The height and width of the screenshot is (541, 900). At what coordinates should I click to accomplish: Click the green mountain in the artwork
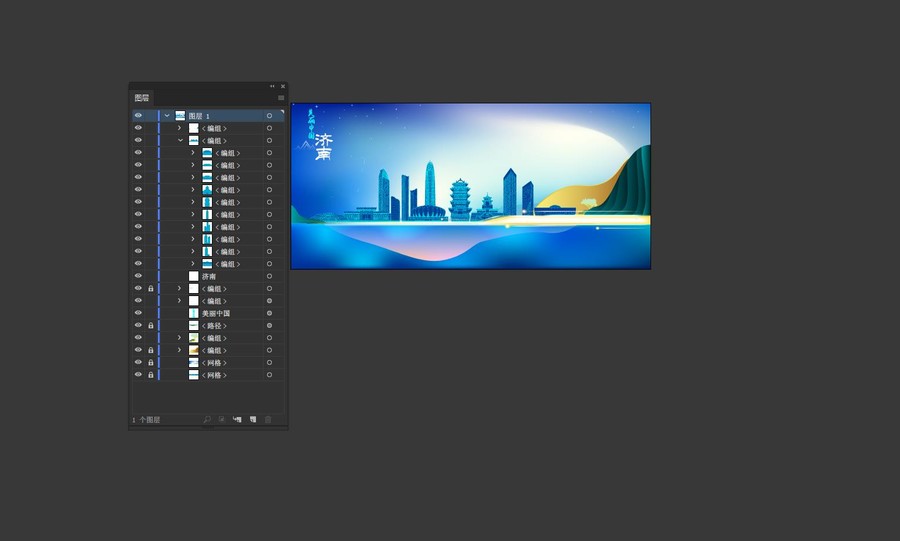[626, 184]
